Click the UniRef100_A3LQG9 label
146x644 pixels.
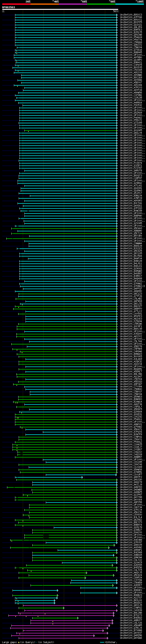tap(131, 359)
